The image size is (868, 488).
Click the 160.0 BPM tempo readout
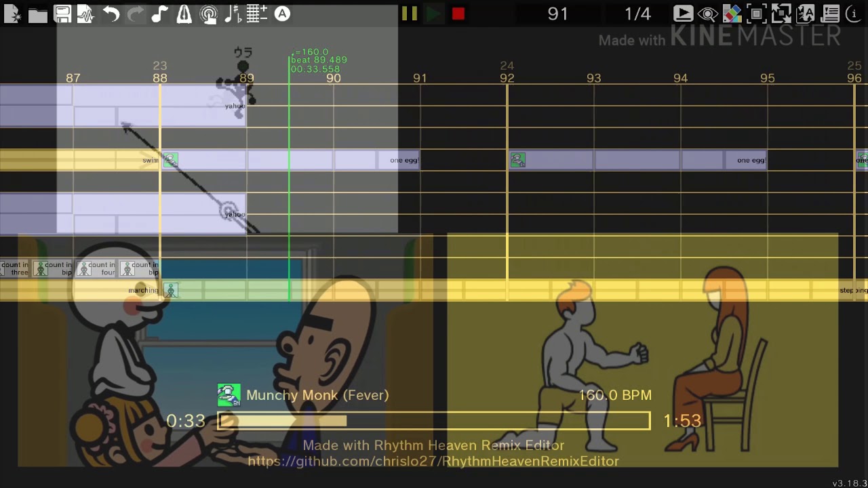coord(615,395)
